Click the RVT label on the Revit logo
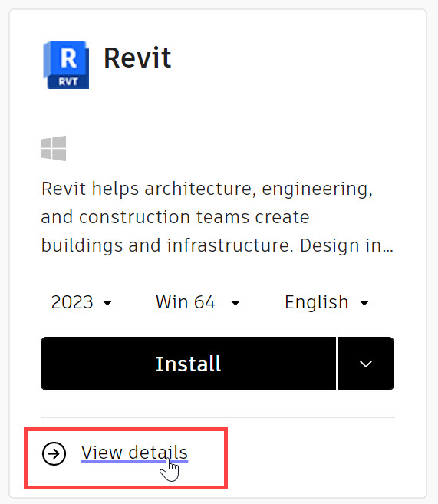Viewport: 438px width, 504px height. click(x=68, y=82)
